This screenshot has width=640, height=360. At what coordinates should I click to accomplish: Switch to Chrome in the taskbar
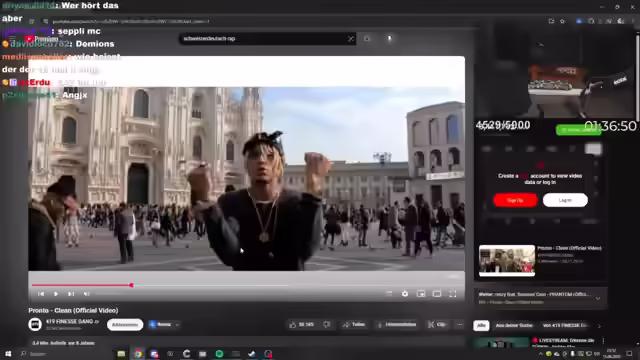(x=138, y=354)
